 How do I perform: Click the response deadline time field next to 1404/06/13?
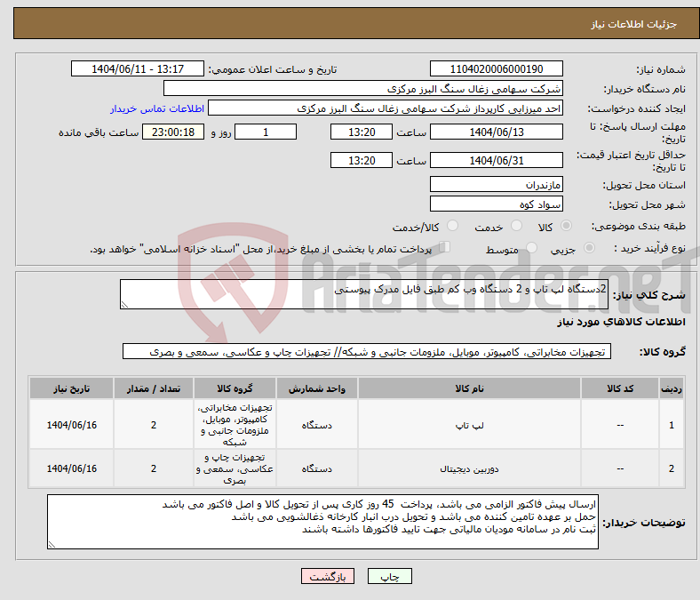[362, 132]
